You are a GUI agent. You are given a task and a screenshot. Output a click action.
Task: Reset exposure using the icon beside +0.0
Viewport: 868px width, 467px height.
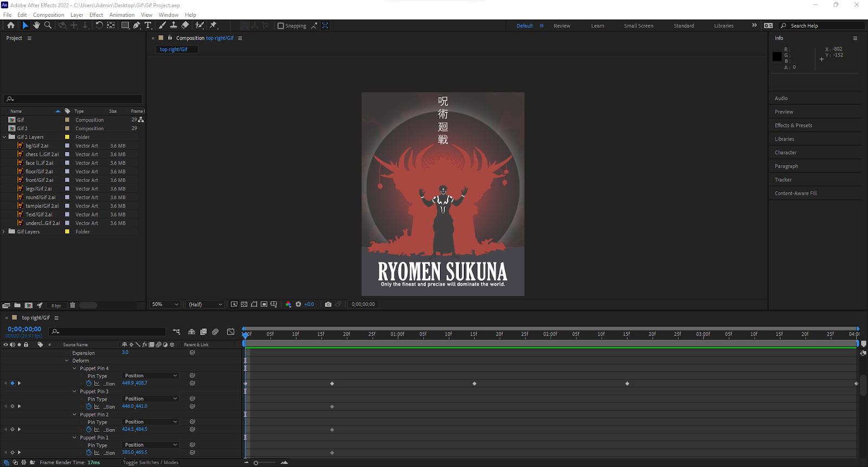(x=298, y=304)
